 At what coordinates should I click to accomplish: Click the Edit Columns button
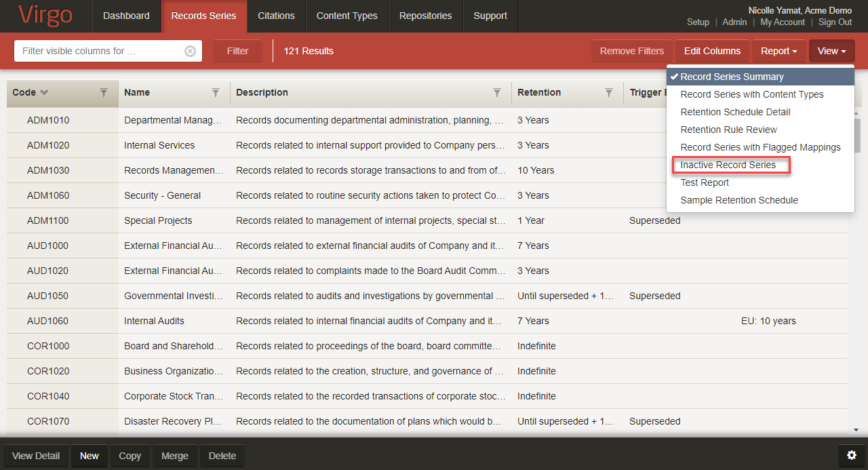(x=712, y=51)
